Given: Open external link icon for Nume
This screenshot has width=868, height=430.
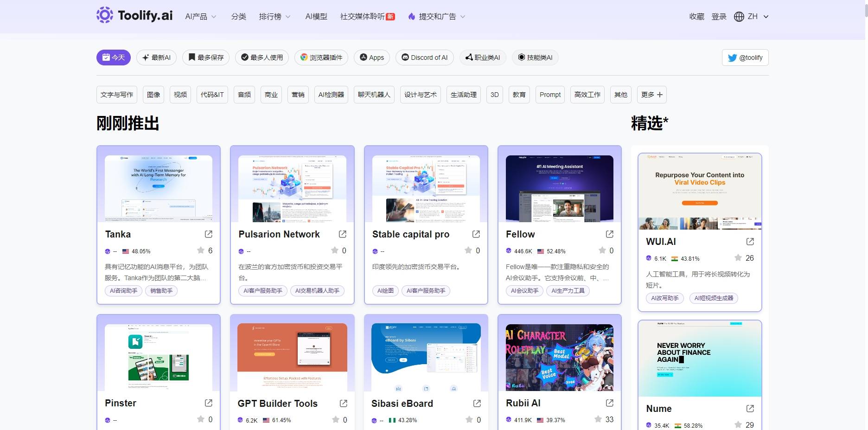Looking at the screenshot, I should click(750, 409).
